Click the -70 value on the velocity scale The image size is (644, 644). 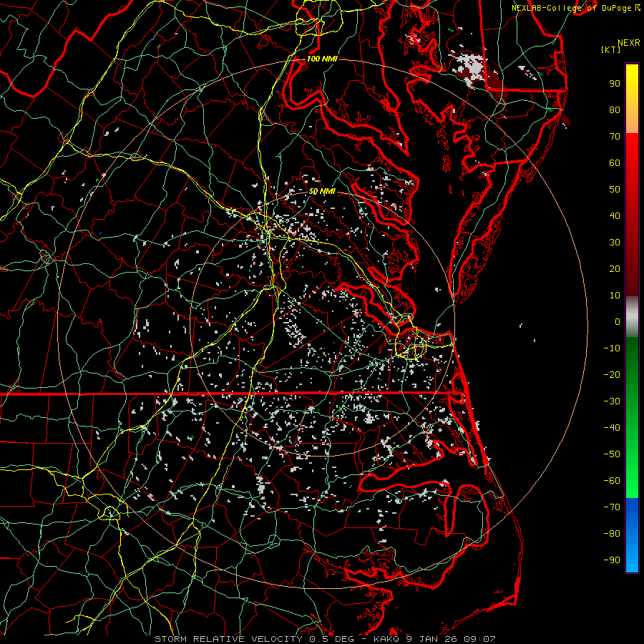[x=612, y=507]
